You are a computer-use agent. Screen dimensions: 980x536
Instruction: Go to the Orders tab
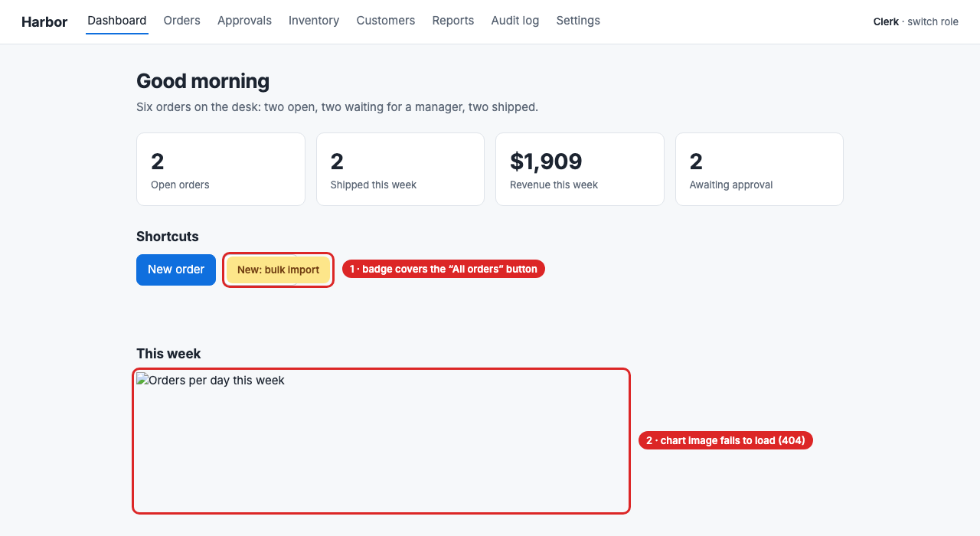182,21
